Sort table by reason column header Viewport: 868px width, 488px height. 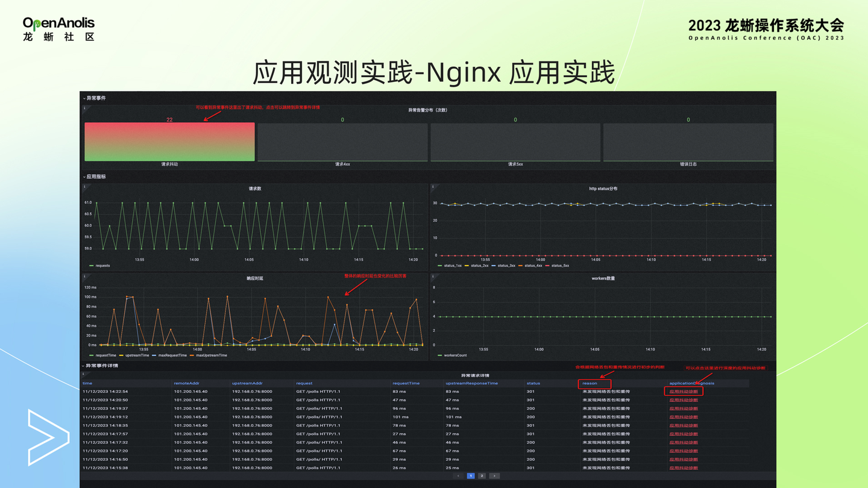[x=590, y=383]
